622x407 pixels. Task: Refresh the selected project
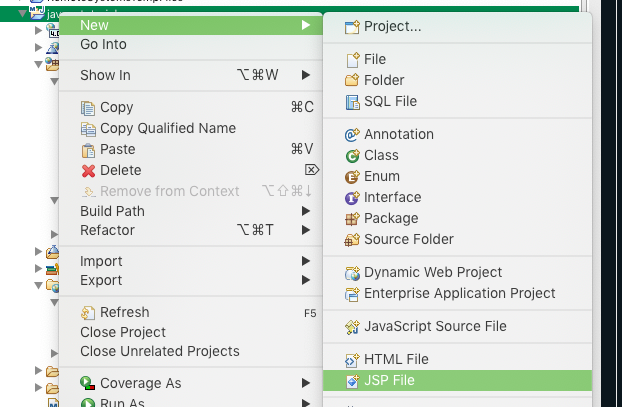124,313
